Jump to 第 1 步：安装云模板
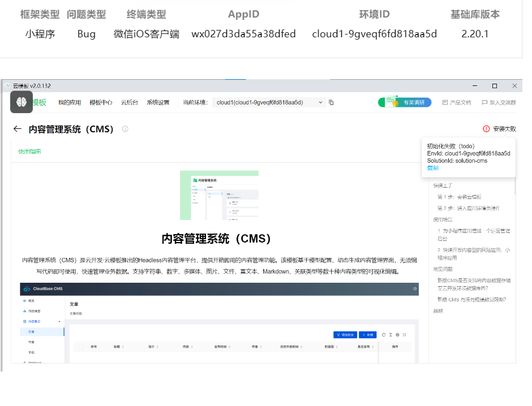Image resolution: width=532 pixels, height=406 pixels. pyautogui.click(x=460, y=197)
